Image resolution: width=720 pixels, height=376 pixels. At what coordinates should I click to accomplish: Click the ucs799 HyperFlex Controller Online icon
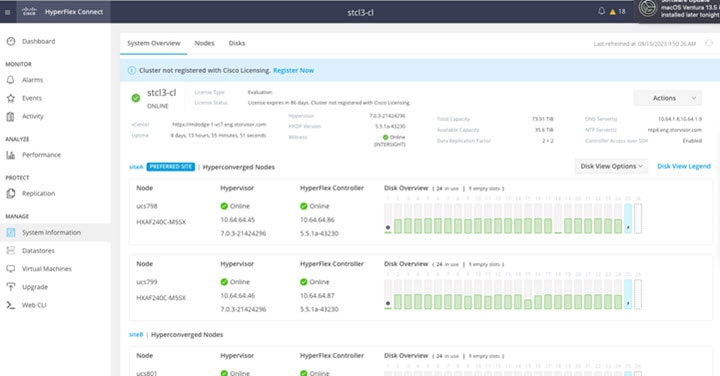pyautogui.click(x=304, y=282)
